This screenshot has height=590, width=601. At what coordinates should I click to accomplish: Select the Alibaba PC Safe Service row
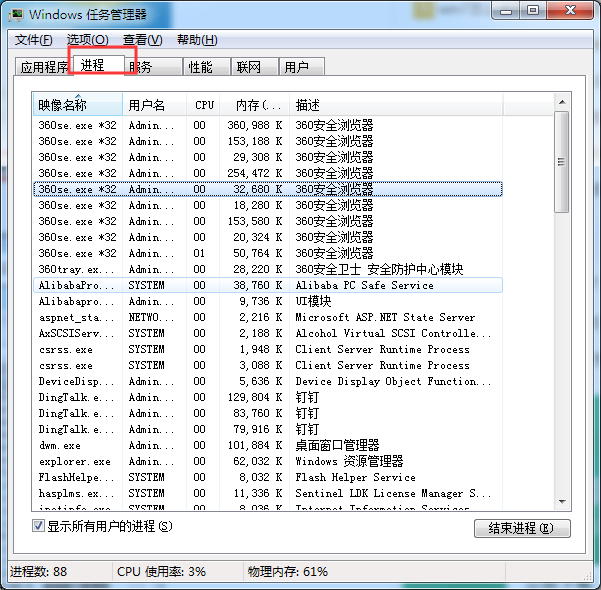point(268,285)
